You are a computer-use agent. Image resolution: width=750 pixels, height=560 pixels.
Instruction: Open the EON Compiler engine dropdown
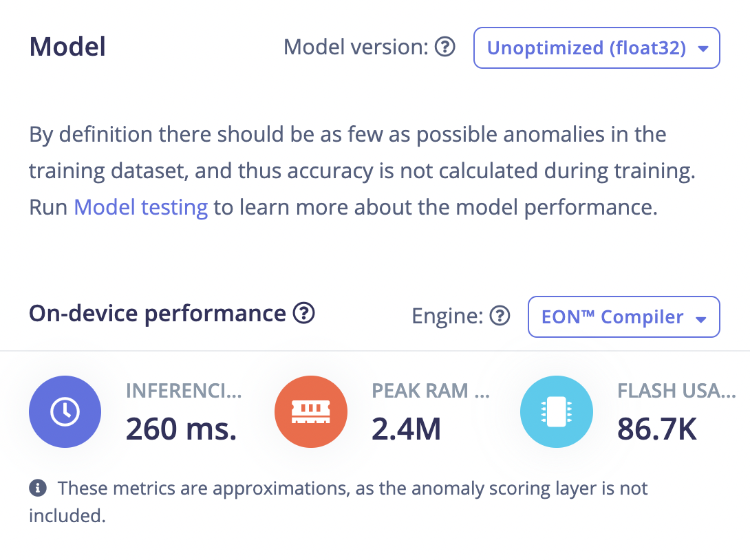pos(623,316)
